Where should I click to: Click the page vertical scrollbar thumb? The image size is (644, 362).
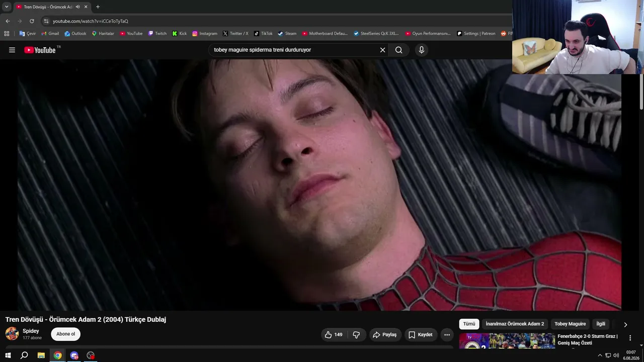pyautogui.click(x=641, y=92)
